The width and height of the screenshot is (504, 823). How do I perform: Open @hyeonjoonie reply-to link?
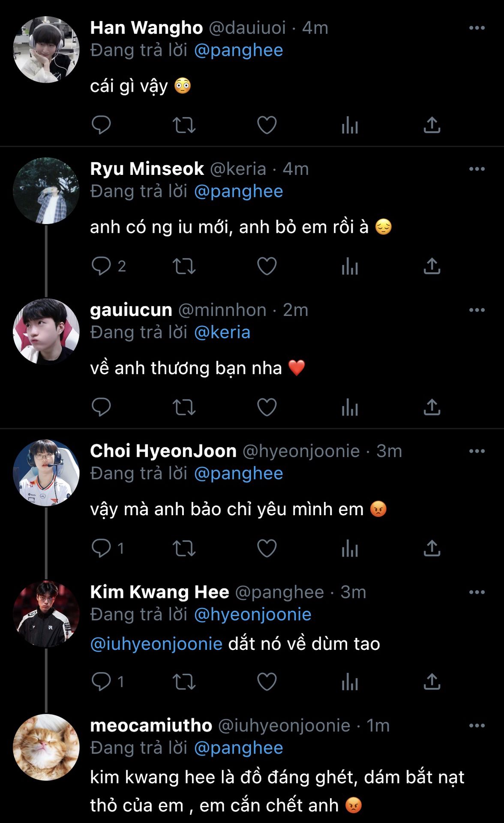pos(252,615)
